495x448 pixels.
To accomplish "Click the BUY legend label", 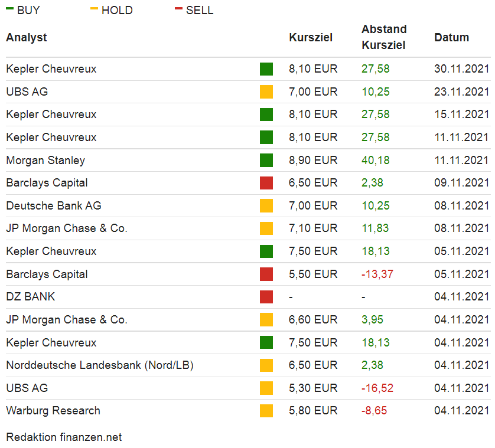I will [28, 11].
